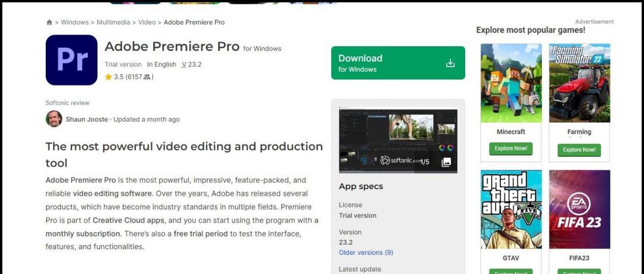Click the monthly subscription link
The height and width of the screenshot is (274, 644).
click(83, 234)
